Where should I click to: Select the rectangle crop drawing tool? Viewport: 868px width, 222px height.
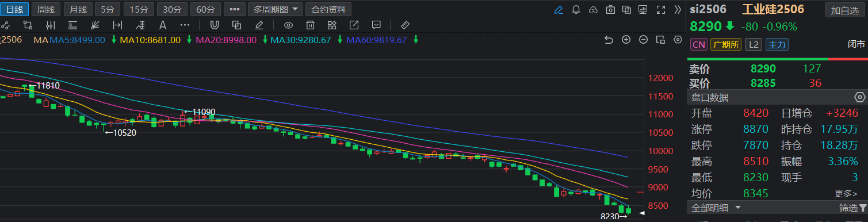pyautogui.click(x=28, y=25)
